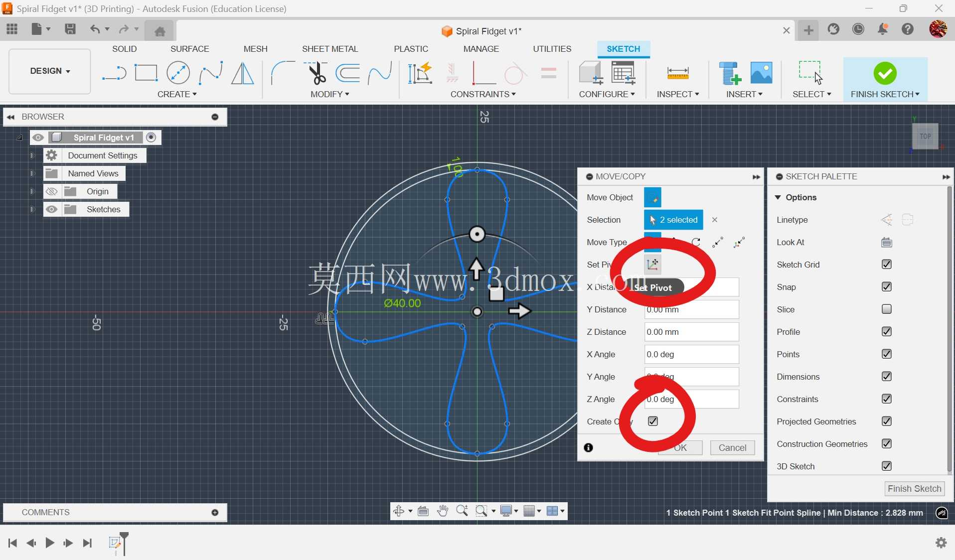Select the Fillet tool in Modify
This screenshot has height=560, width=955.
pos(283,73)
